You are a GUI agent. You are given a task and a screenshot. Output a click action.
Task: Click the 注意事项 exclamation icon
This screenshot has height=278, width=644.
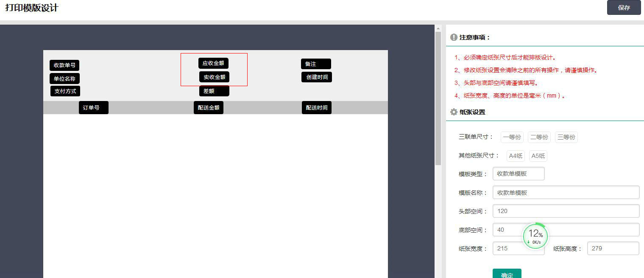454,37
